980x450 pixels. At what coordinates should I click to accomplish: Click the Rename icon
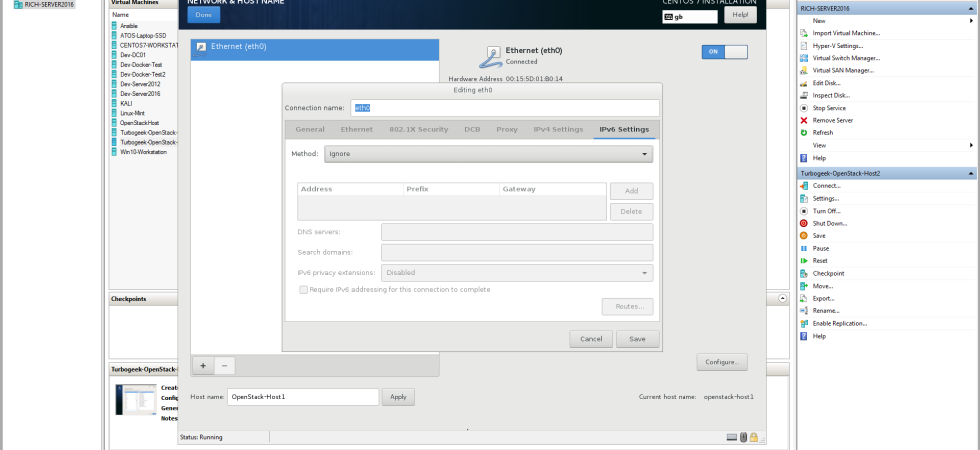[x=804, y=311]
